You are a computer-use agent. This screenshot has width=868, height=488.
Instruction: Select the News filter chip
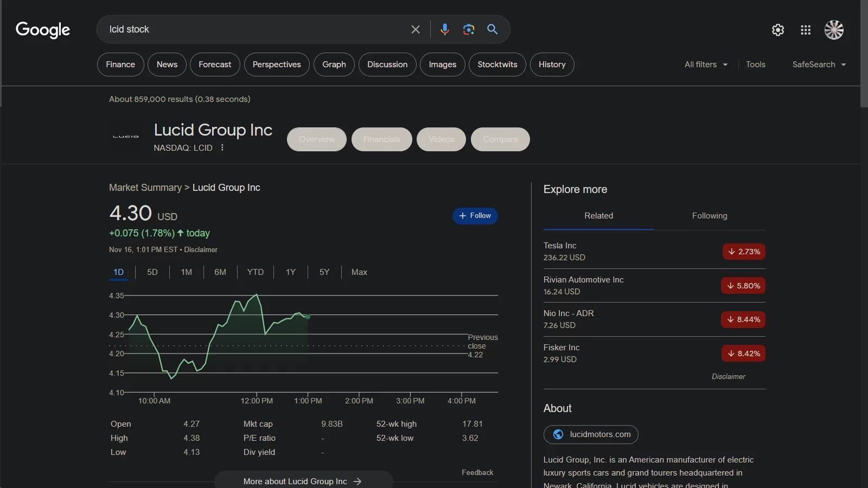tap(167, 65)
